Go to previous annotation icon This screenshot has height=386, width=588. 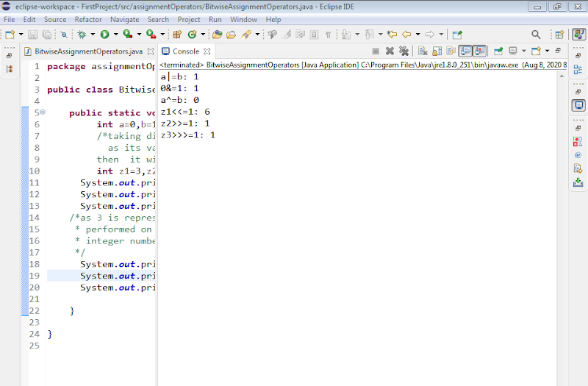[x=370, y=35]
